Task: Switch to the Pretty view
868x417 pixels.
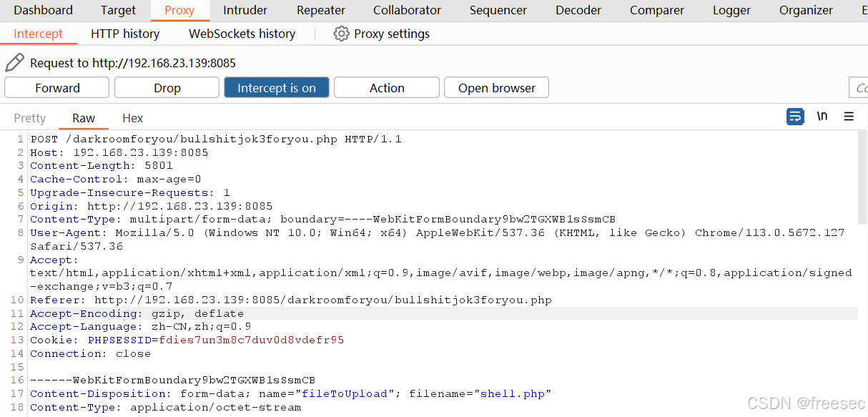Action: pyautogui.click(x=30, y=118)
